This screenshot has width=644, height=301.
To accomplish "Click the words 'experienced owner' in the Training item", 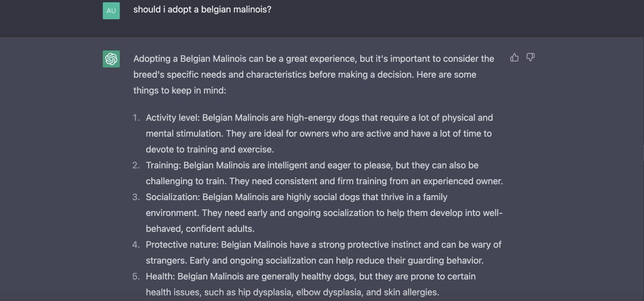I will (462, 181).
